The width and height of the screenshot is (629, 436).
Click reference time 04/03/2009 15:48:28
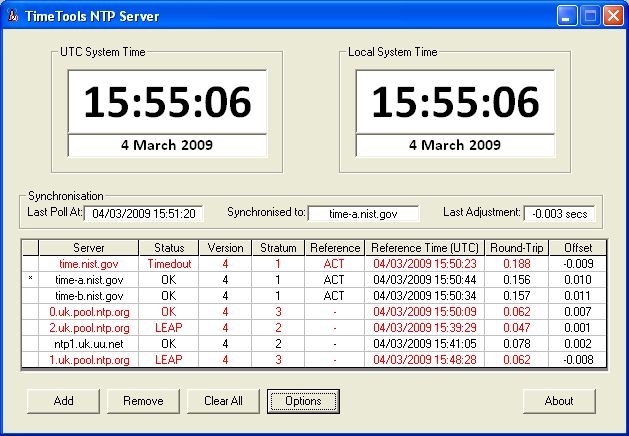click(425, 359)
